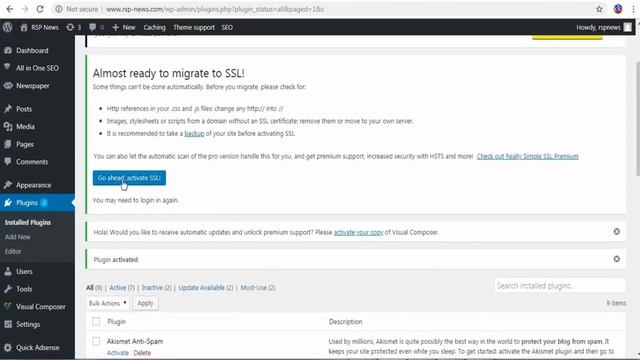Image resolution: width=640 pixels, height=360 pixels.
Task: Open the Howdy, rspnews account menu
Action: click(x=604, y=27)
